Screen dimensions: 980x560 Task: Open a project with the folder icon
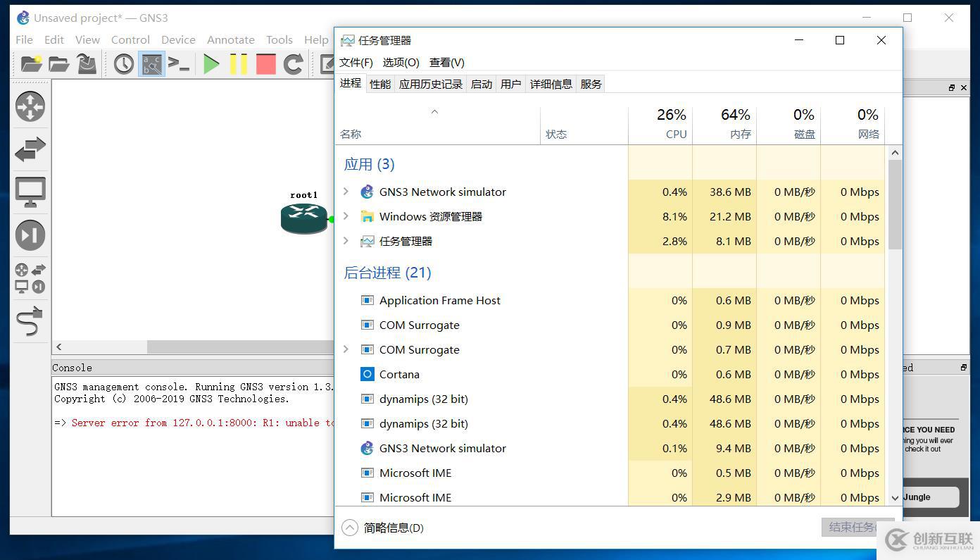coord(58,64)
